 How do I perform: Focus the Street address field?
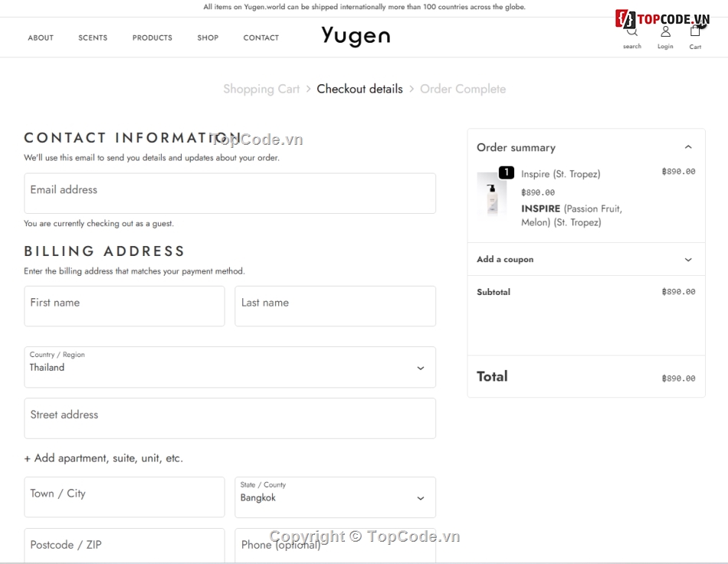pos(230,418)
